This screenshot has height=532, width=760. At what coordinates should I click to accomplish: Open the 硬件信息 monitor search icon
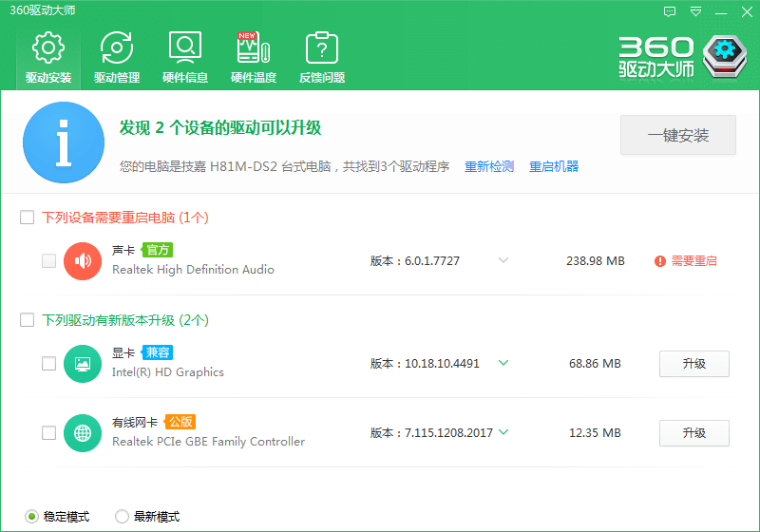184,47
